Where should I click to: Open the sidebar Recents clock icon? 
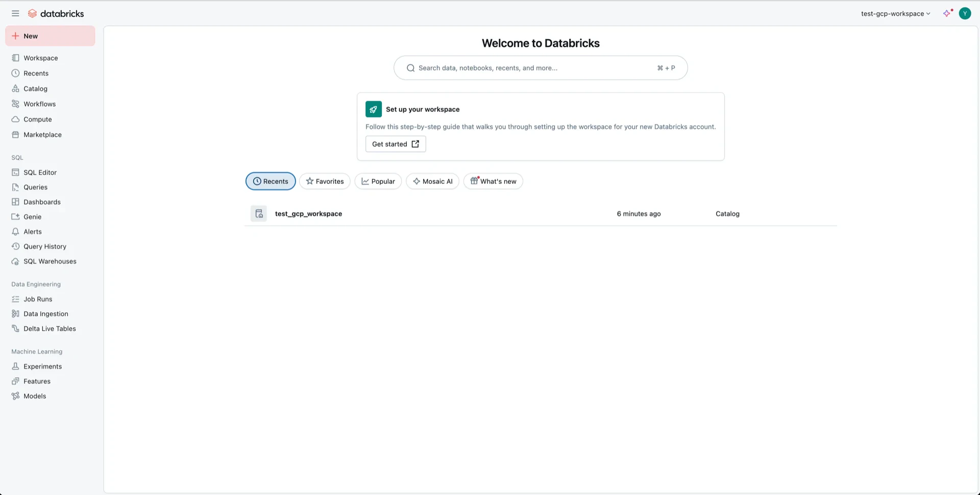pos(16,73)
